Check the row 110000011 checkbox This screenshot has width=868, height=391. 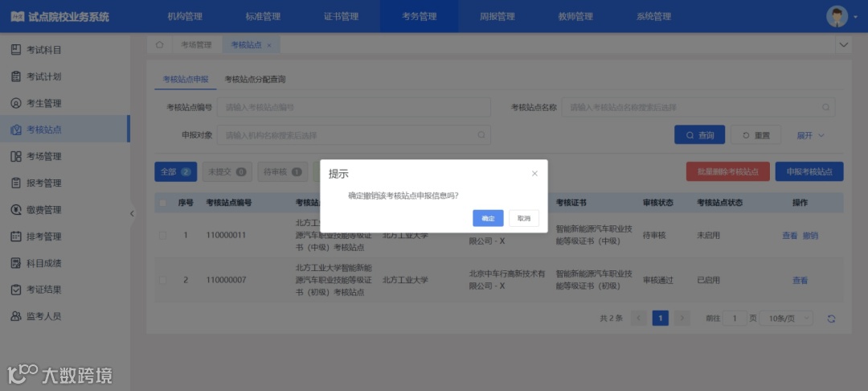[x=162, y=236]
